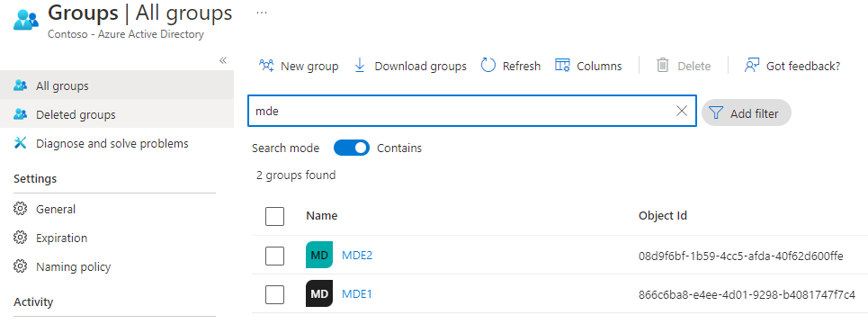Click the Diagnose and solve problems wrench icon
The height and width of the screenshot is (324, 868).
click(21, 143)
